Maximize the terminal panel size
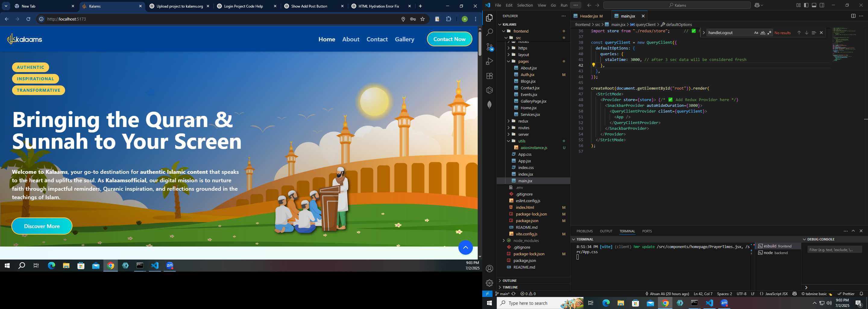The width and height of the screenshot is (868, 309). (853, 231)
